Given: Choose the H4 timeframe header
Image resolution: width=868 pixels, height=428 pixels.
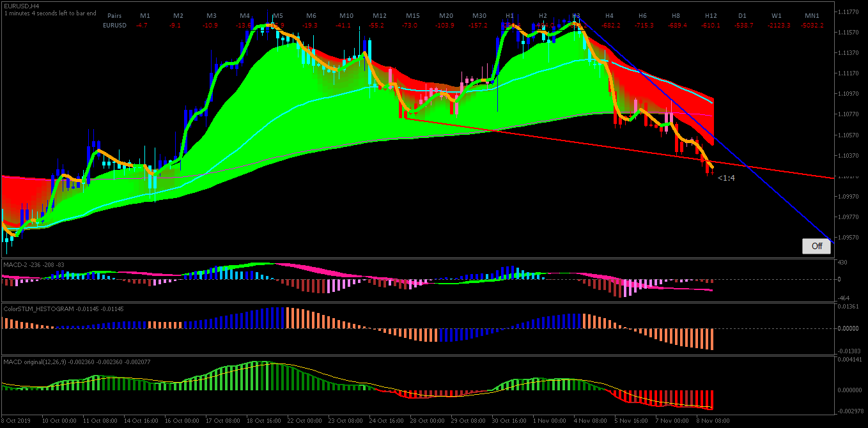Looking at the screenshot, I should coord(609,15).
